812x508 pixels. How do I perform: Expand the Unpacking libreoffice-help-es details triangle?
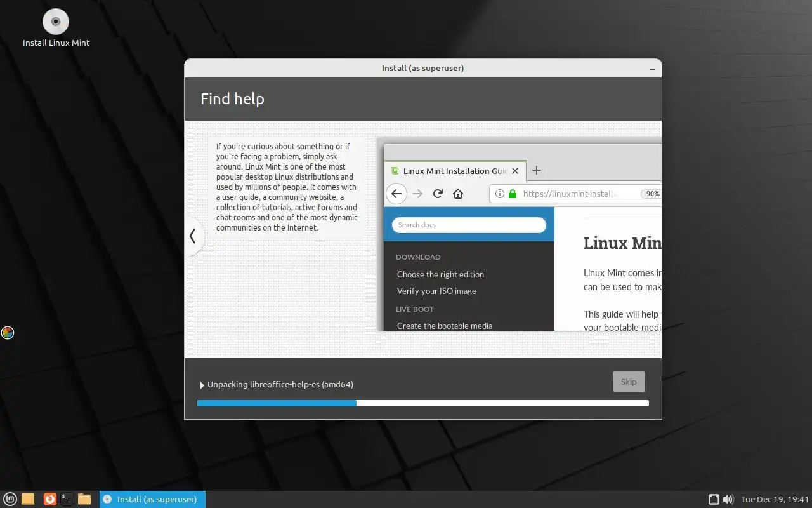(202, 385)
